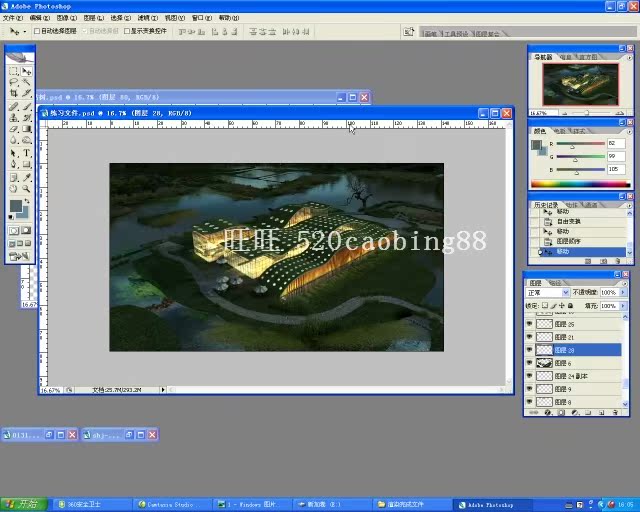The height and width of the screenshot is (512, 640).
Task: Delete layer using trash icon in Layers panel
Action: click(x=615, y=413)
